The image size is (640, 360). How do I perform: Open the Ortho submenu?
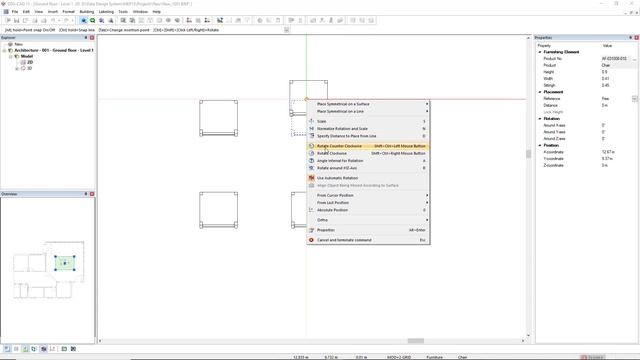368,220
